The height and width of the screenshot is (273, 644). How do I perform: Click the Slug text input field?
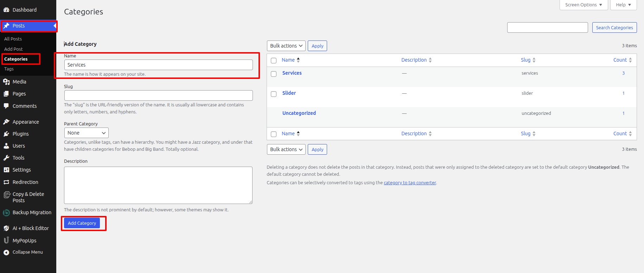[x=158, y=95]
